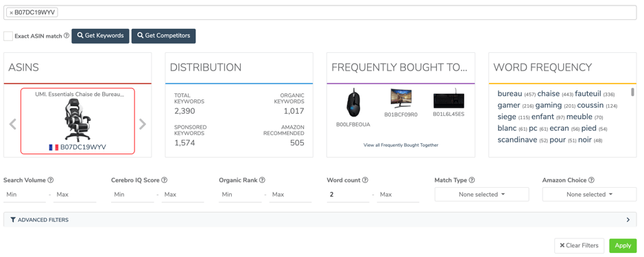Click the Get Keywords button
The image size is (644, 257).
101,36
